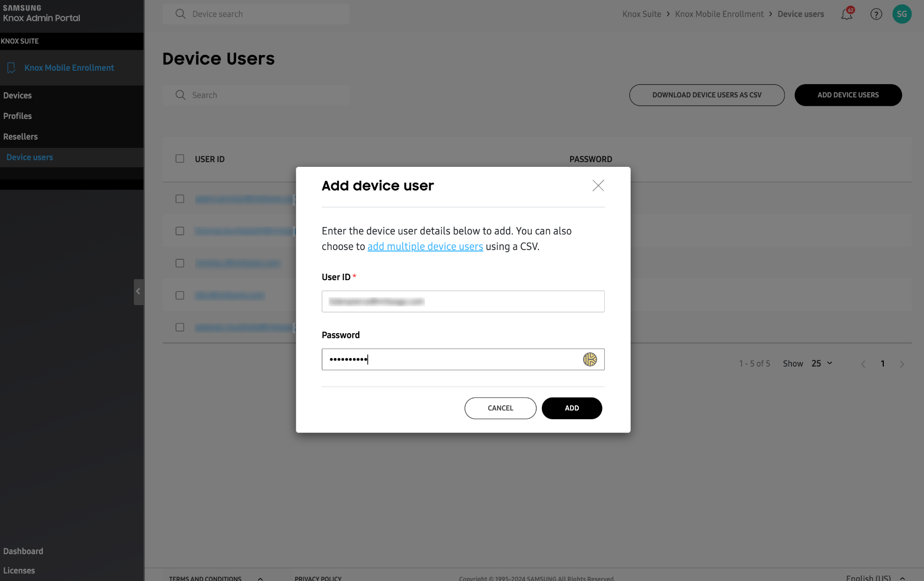
Task: Open Resellers in the sidebar
Action: 20,137
